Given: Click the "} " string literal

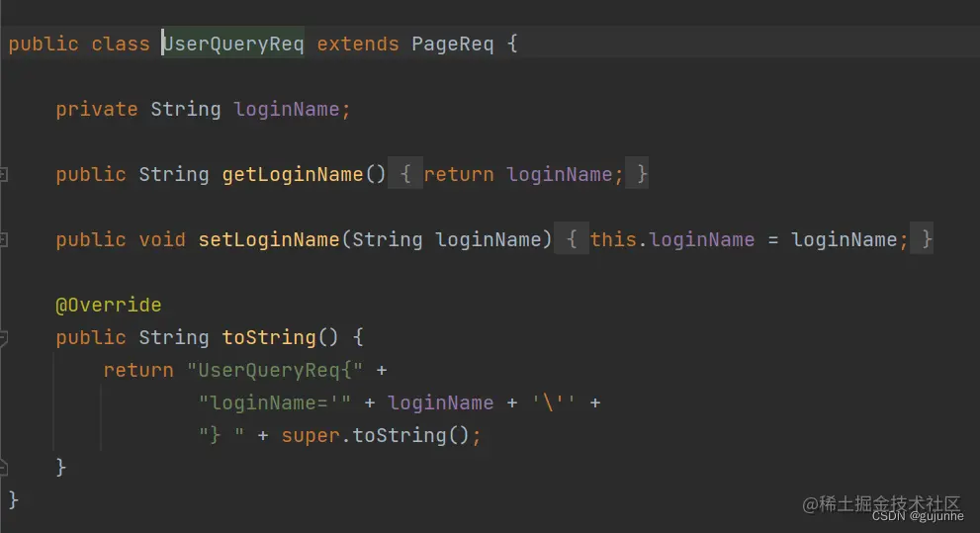Looking at the screenshot, I should (x=222, y=435).
